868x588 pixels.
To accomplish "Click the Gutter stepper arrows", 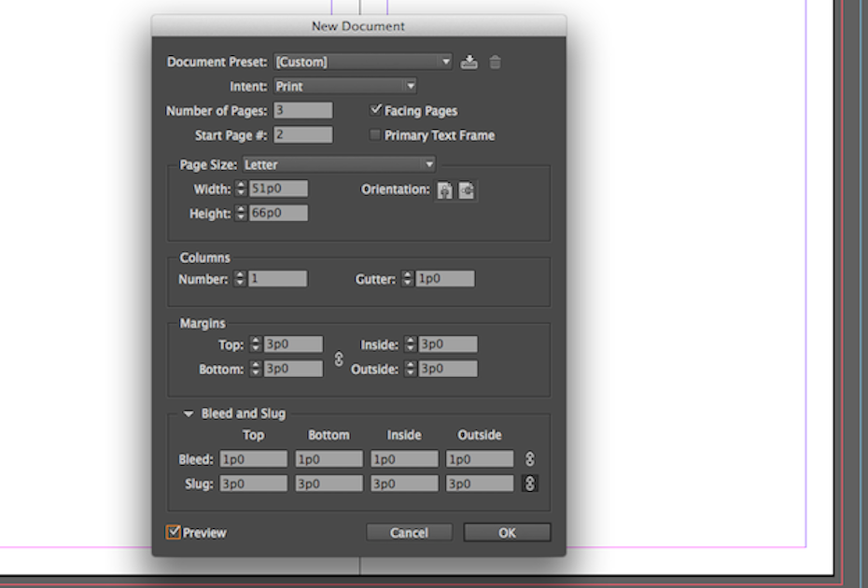I will click(x=407, y=279).
